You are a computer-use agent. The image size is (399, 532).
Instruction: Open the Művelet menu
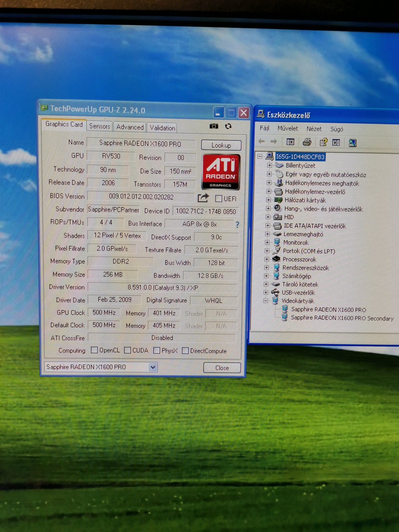288,128
